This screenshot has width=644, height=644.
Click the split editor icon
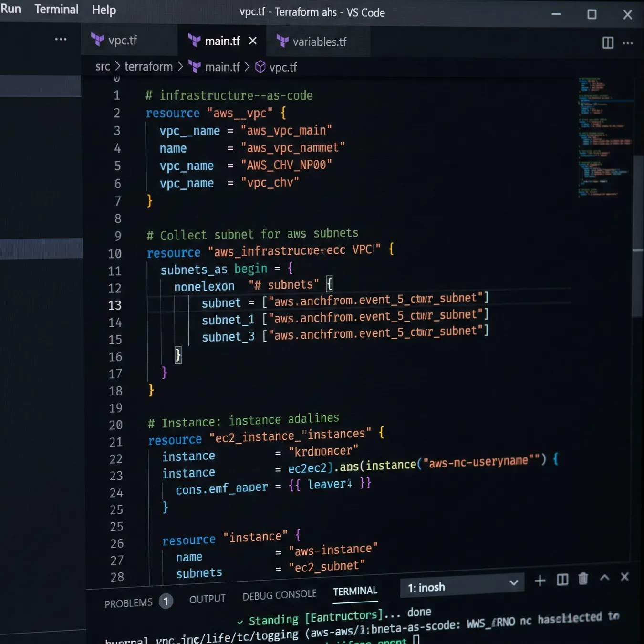coord(608,43)
